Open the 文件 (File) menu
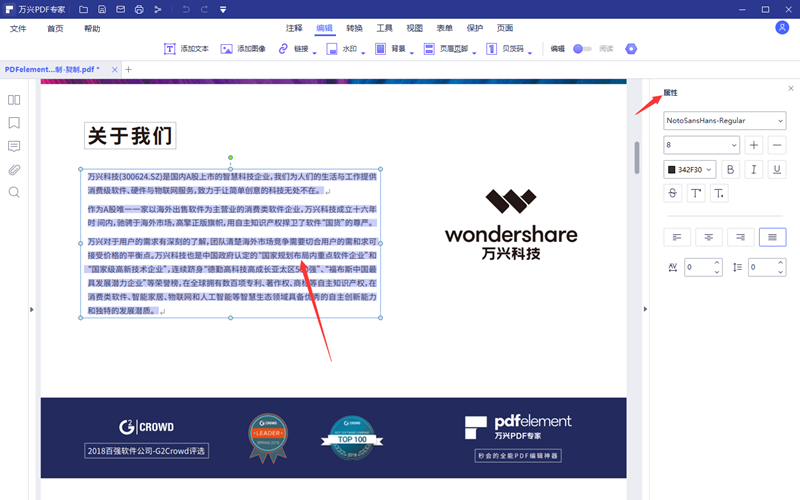Viewport: 800px width, 500px height. 18,28
